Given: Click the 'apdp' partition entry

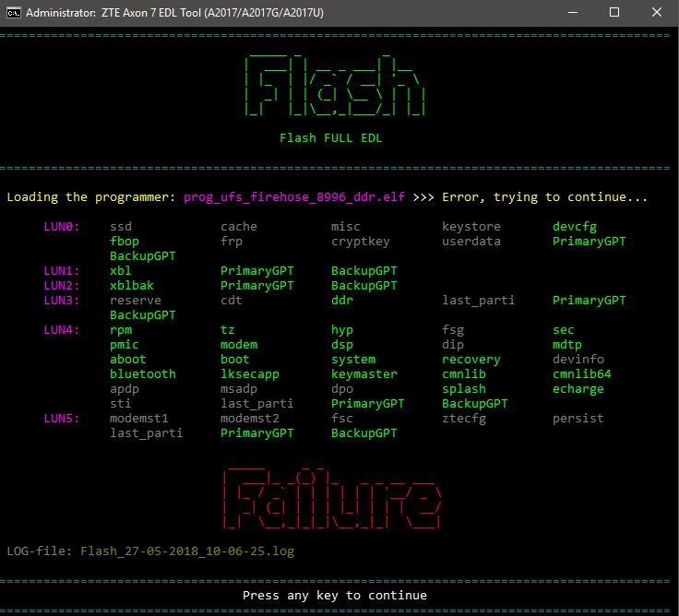Looking at the screenshot, I should pos(125,389).
